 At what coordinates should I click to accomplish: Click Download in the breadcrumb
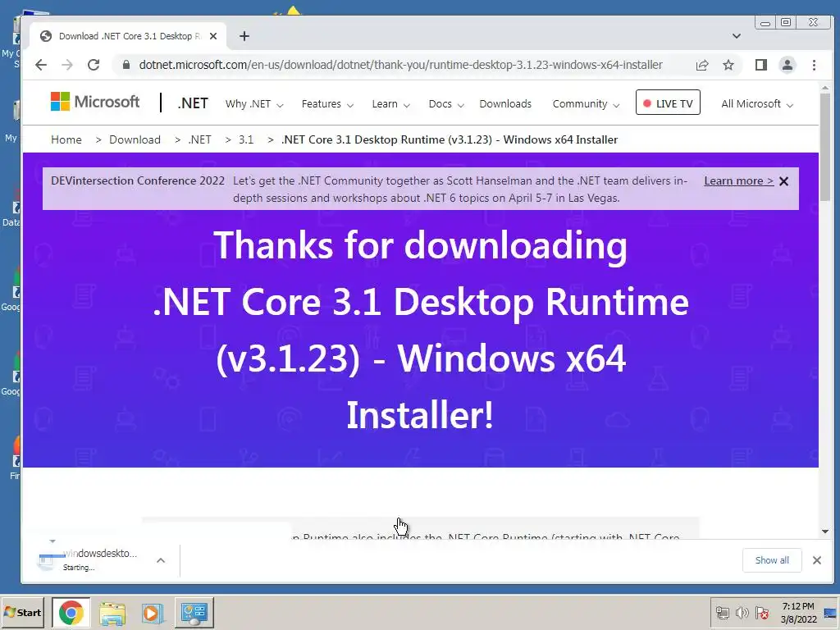tap(135, 139)
